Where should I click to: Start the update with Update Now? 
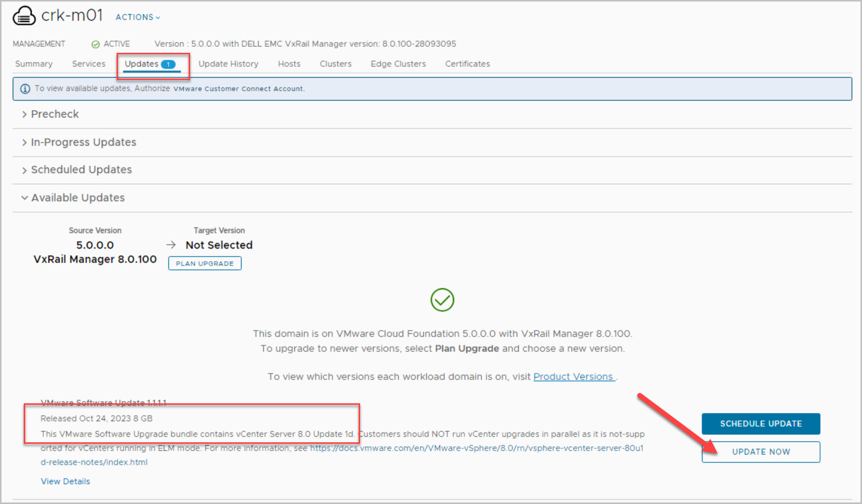761,452
